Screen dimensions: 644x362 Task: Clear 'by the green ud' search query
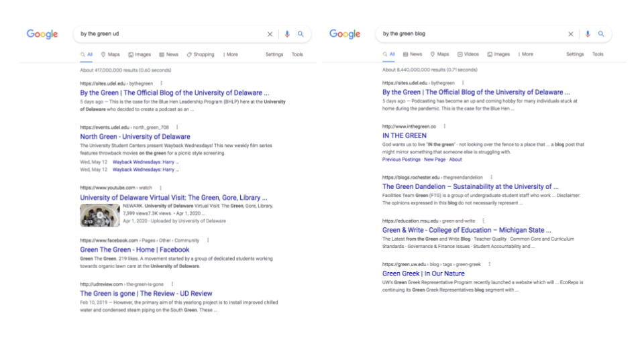click(270, 34)
